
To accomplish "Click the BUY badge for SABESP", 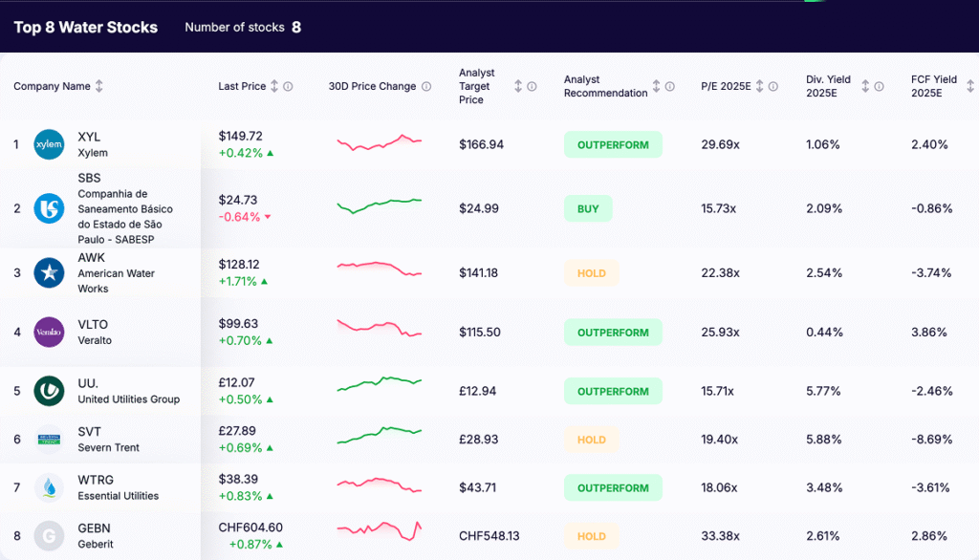I will tap(588, 208).
